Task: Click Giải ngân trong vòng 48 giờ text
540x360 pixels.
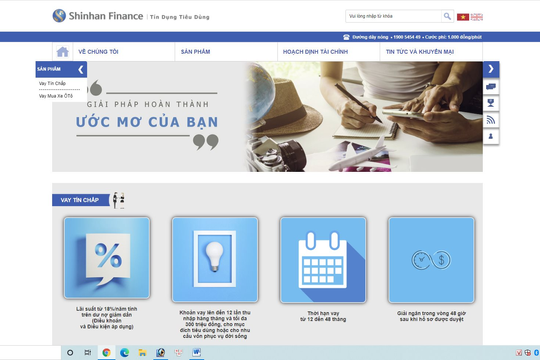Action: pyautogui.click(x=431, y=316)
